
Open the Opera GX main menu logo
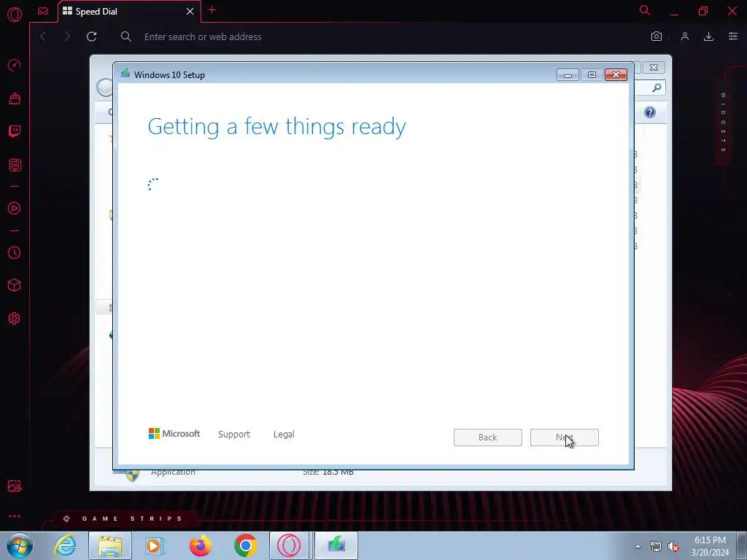pyautogui.click(x=15, y=15)
